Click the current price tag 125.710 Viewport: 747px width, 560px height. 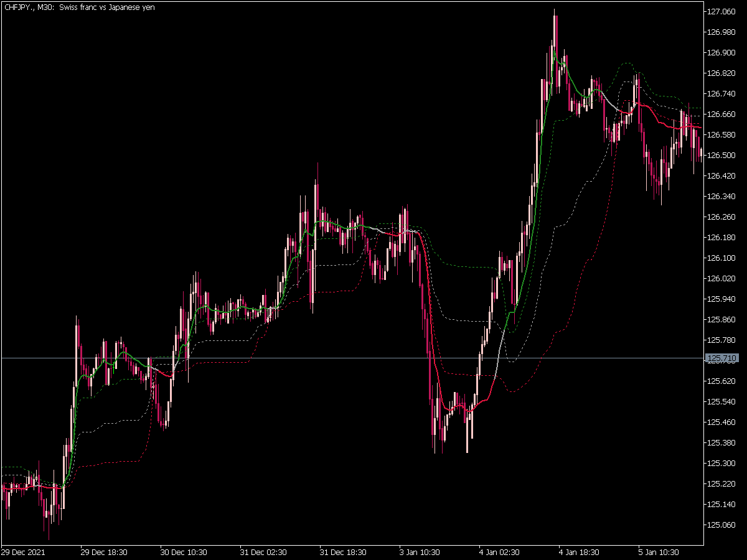click(x=721, y=358)
